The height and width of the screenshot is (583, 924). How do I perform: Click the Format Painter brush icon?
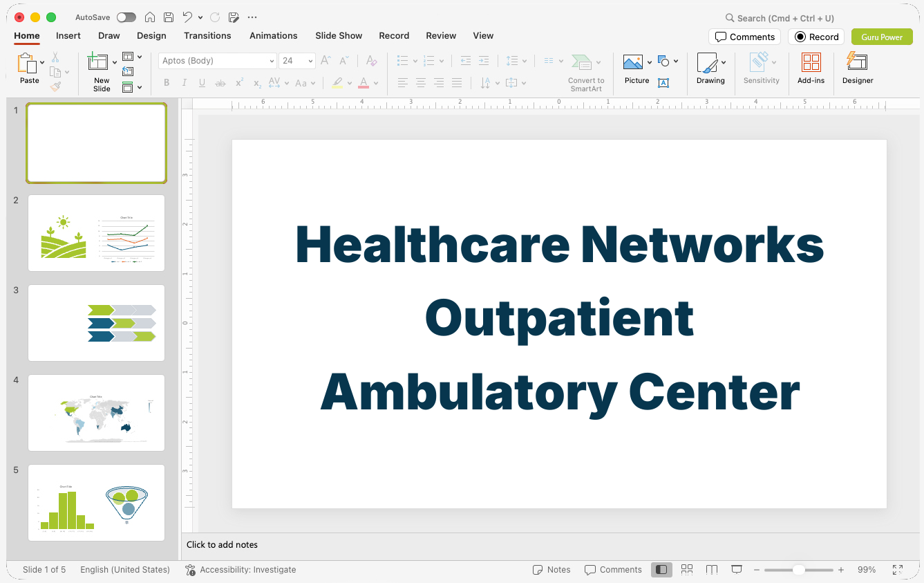(x=55, y=86)
